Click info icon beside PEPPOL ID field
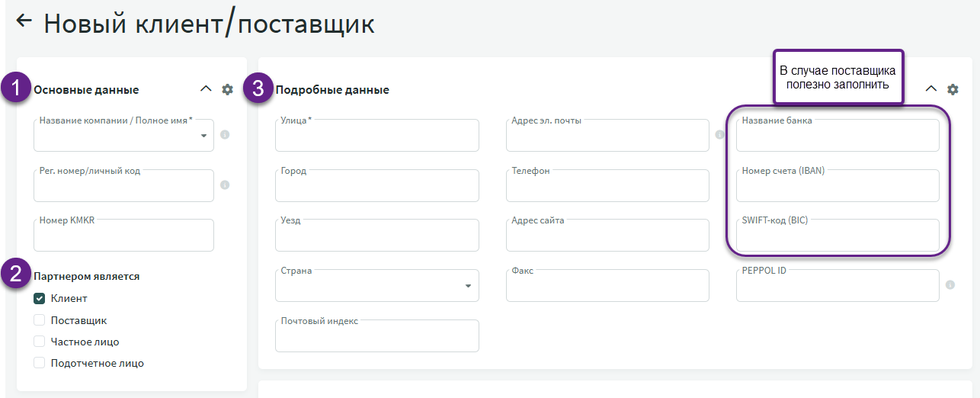This screenshot has height=398, width=980. (950, 285)
